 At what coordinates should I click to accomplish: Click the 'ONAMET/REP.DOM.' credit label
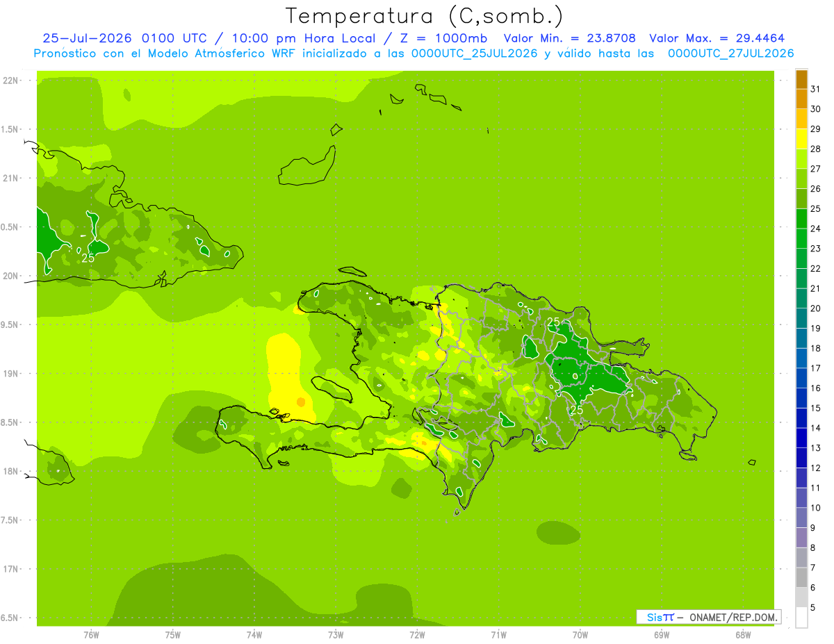pos(734,617)
